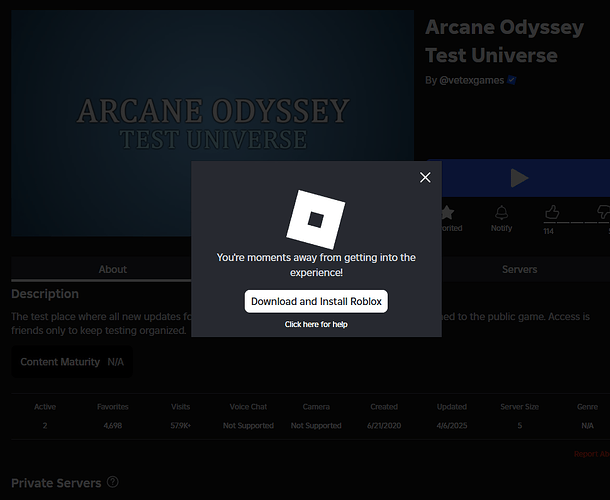Click the Arcane Odyssey Test Universe title

(504, 41)
